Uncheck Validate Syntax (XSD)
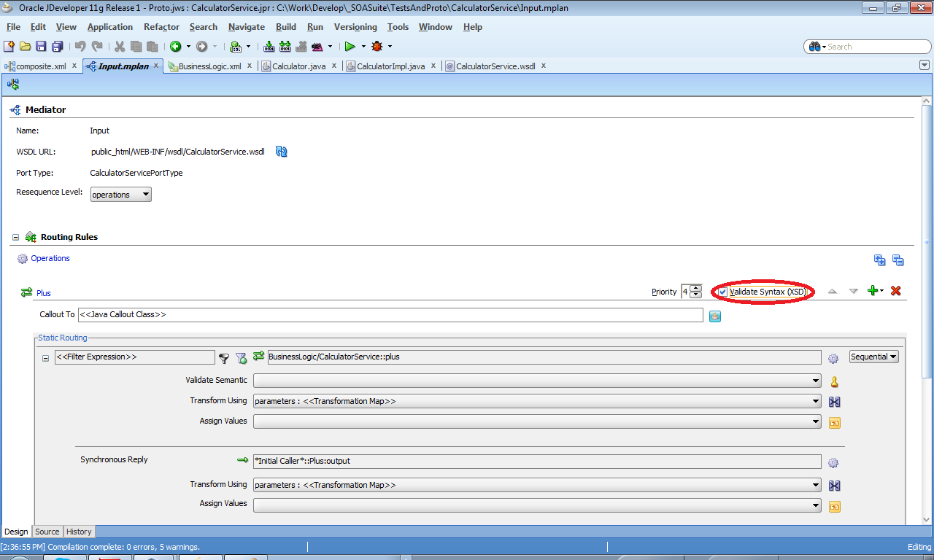 [x=722, y=291]
